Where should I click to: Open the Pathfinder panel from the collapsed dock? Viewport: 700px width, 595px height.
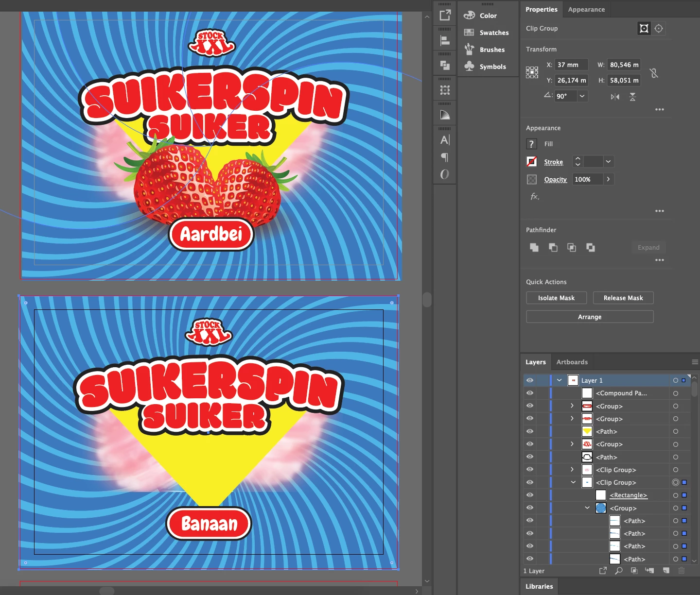coord(445,65)
